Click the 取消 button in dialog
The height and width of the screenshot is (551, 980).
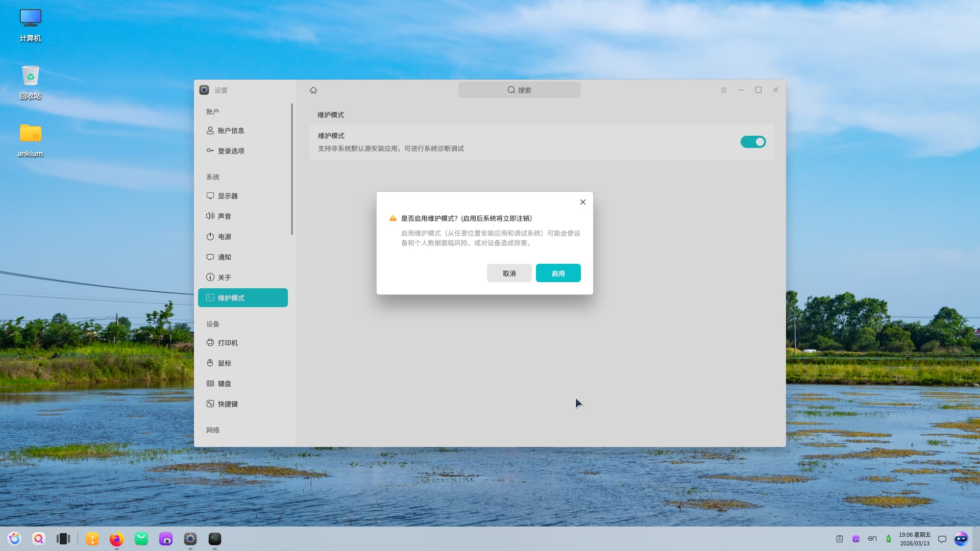(x=509, y=273)
